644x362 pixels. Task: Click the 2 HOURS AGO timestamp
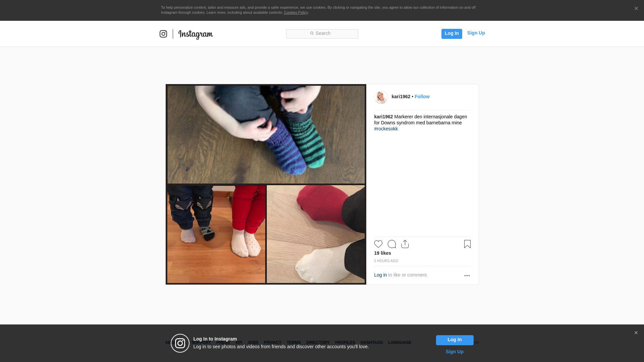point(386,261)
